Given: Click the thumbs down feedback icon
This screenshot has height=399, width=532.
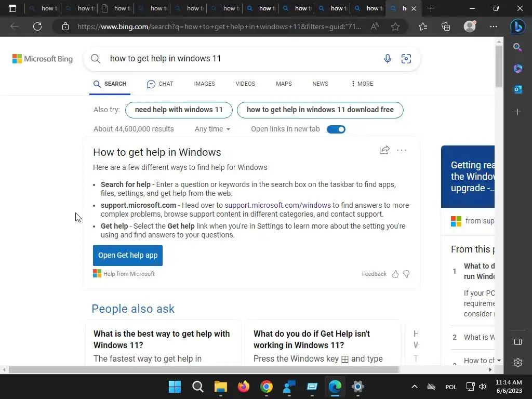Looking at the screenshot, I should (406, 274).
